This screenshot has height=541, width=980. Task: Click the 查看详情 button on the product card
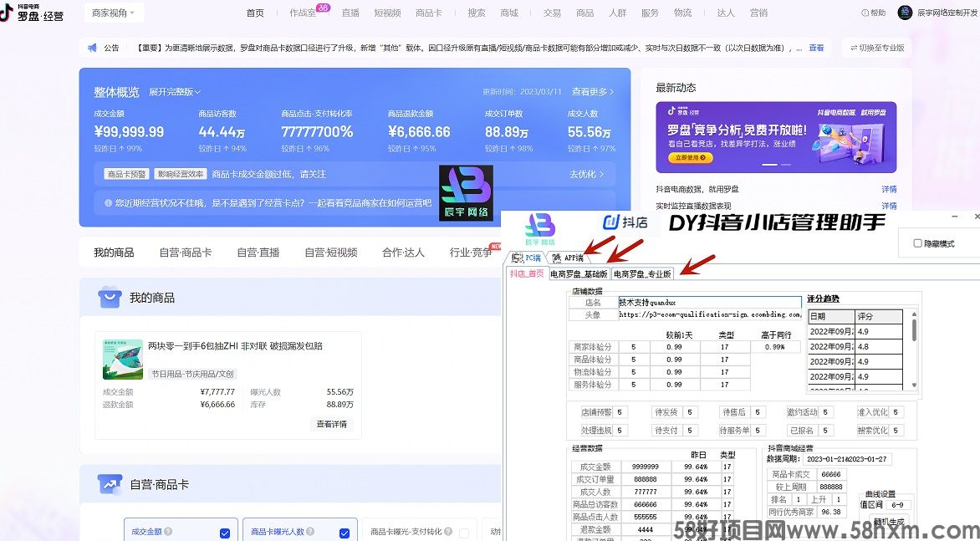(331, 424)
